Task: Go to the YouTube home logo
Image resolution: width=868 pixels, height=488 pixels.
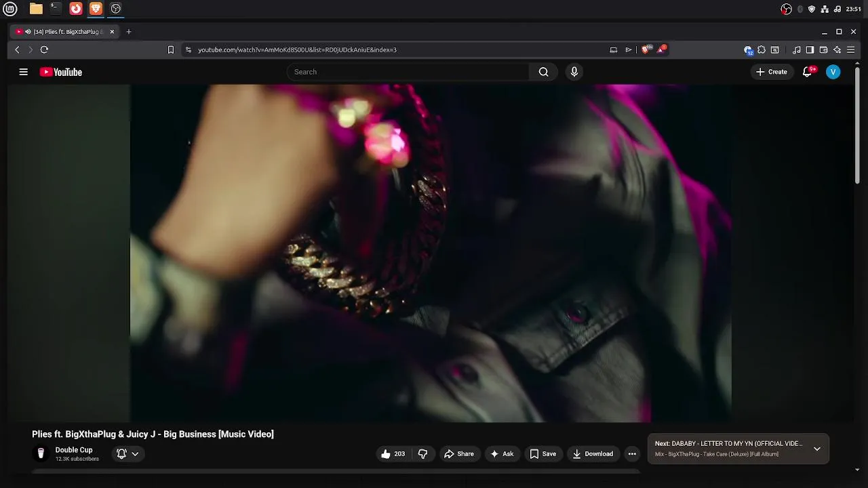Action: [x=60, y=72]
